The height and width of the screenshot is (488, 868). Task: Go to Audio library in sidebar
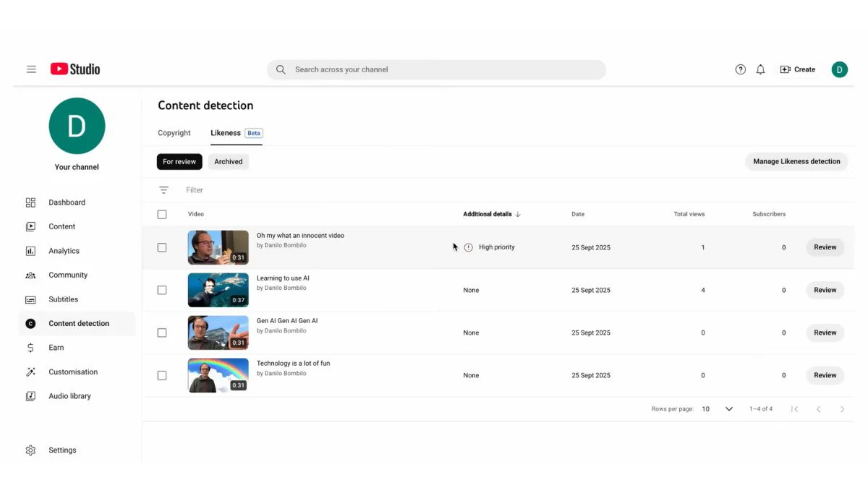click(x=69, y=396)
